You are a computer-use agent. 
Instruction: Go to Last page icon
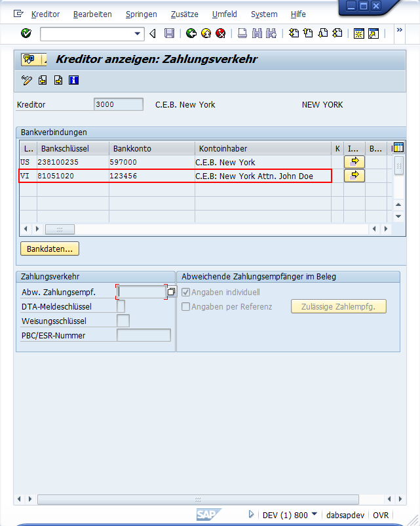click(x=337, y=33)
